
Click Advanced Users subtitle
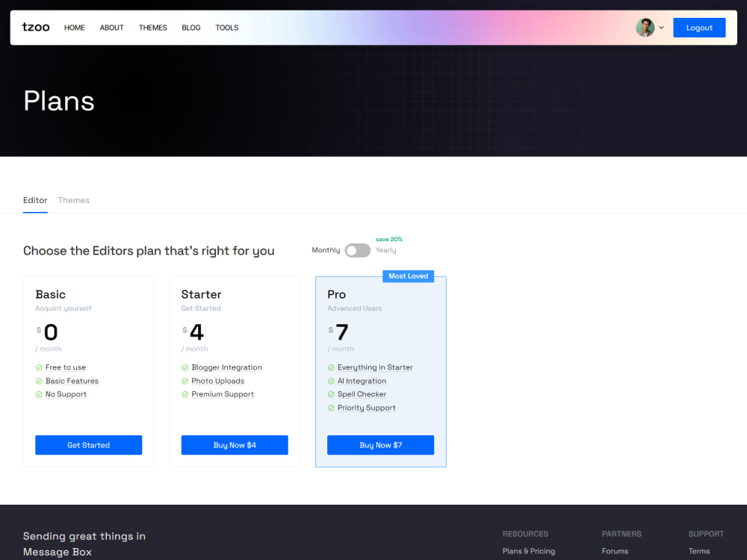(x=354, y=308)
